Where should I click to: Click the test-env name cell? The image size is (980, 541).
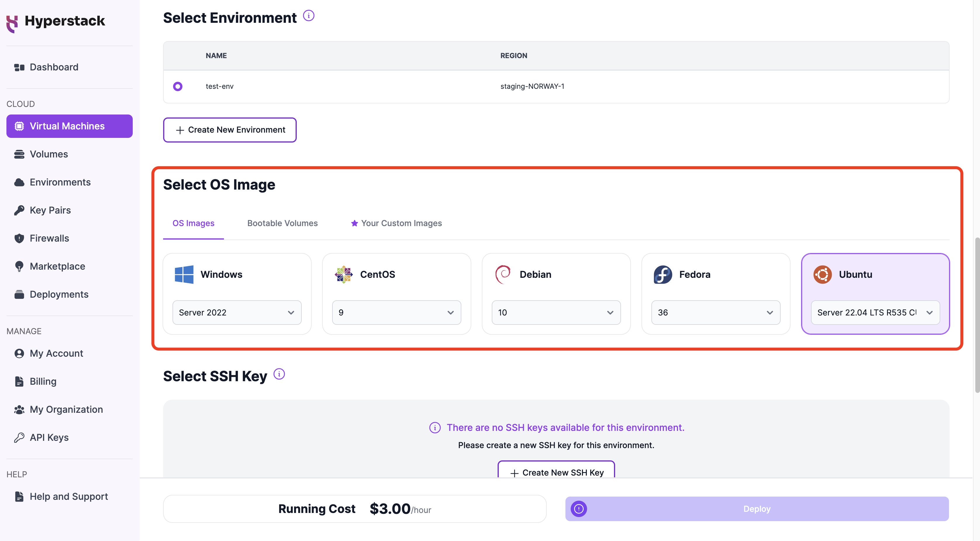[x=220, y=86]
